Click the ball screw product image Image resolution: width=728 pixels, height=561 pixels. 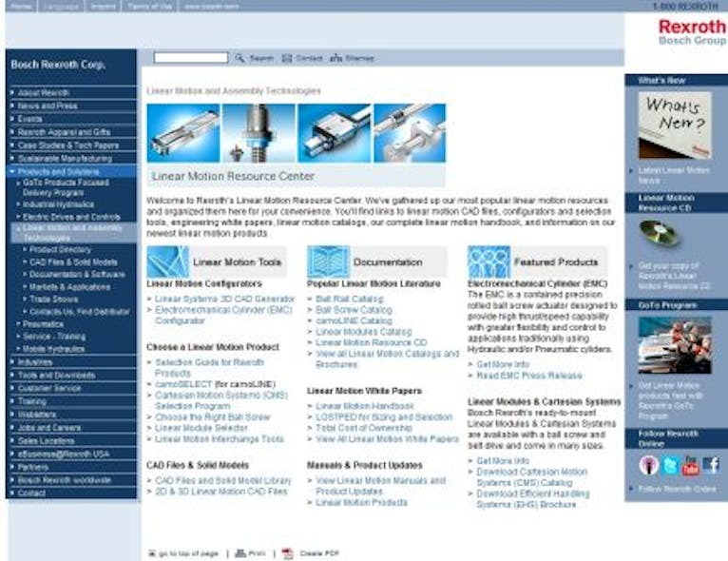tap(259, 133)
